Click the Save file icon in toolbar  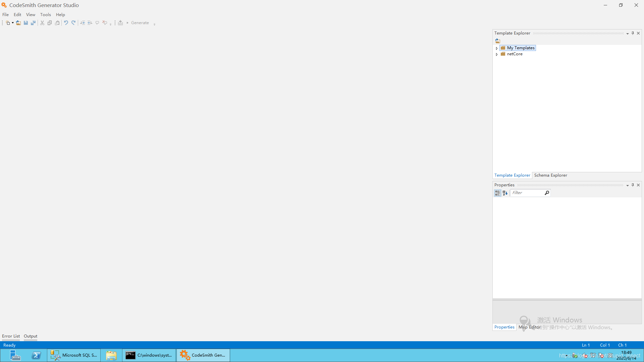point(25,22)
